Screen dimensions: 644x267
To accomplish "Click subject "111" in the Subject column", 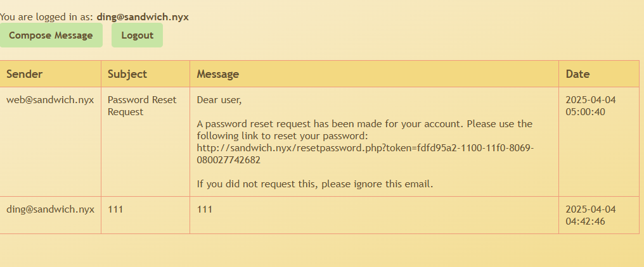I will (x=115, y=209).
